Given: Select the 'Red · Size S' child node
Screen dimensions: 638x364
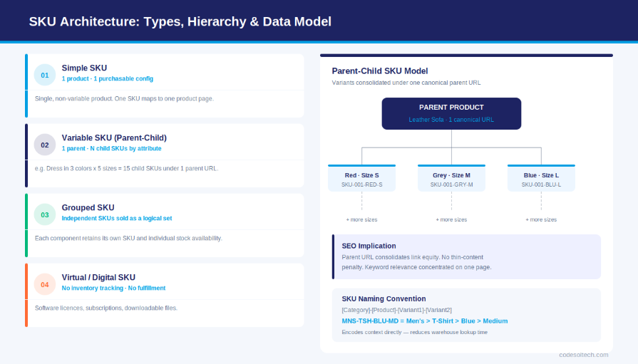Looking at the screenshot, I should tap(361, 179).
